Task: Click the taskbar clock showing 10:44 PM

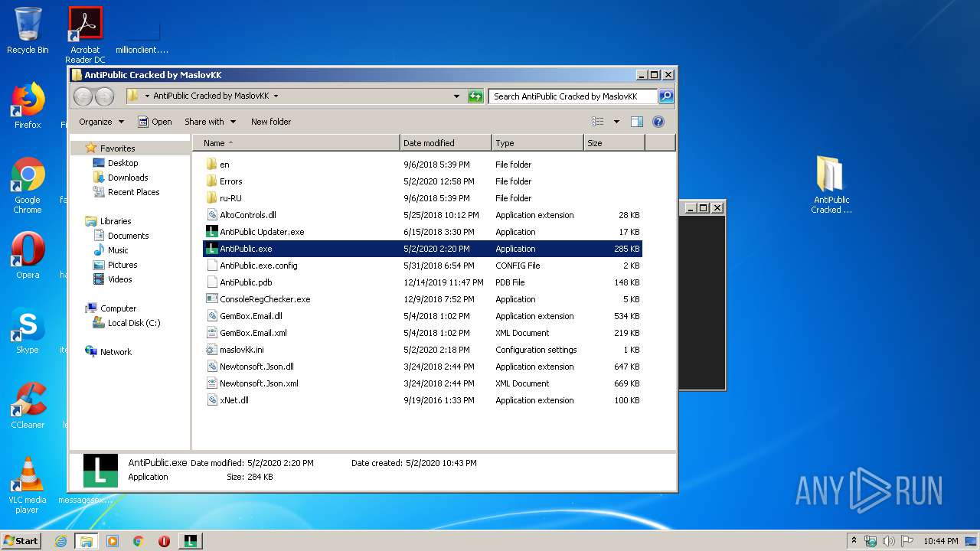Action: (x=941, y=541)
